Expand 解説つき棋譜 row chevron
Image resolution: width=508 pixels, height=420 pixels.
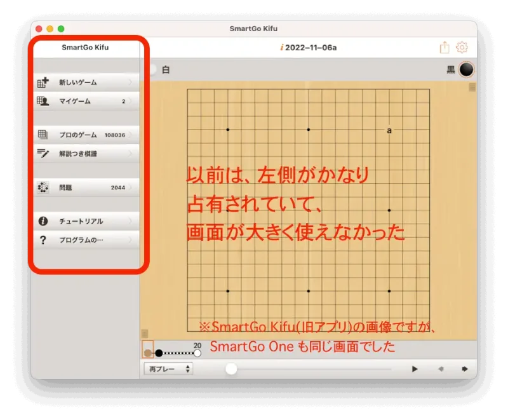(131, 154)
